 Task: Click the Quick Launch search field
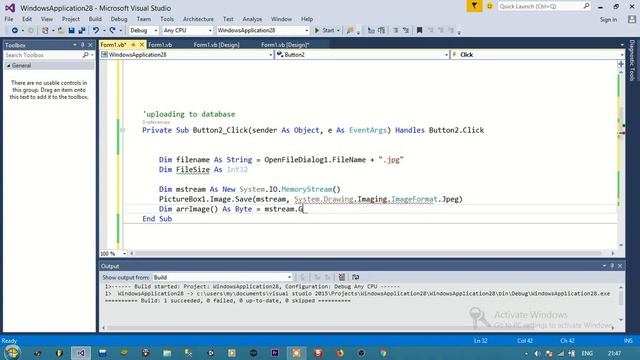pyautogui.click(x=544, y=6)
